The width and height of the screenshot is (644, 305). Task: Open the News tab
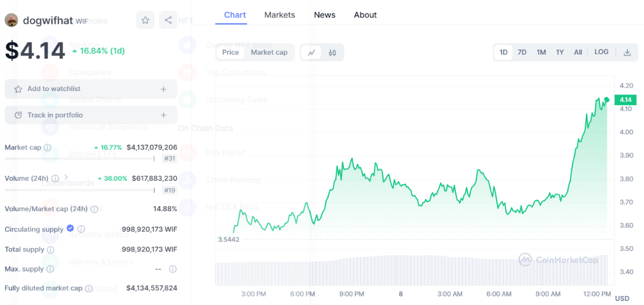pyautogui.click(x=324, y=15)
